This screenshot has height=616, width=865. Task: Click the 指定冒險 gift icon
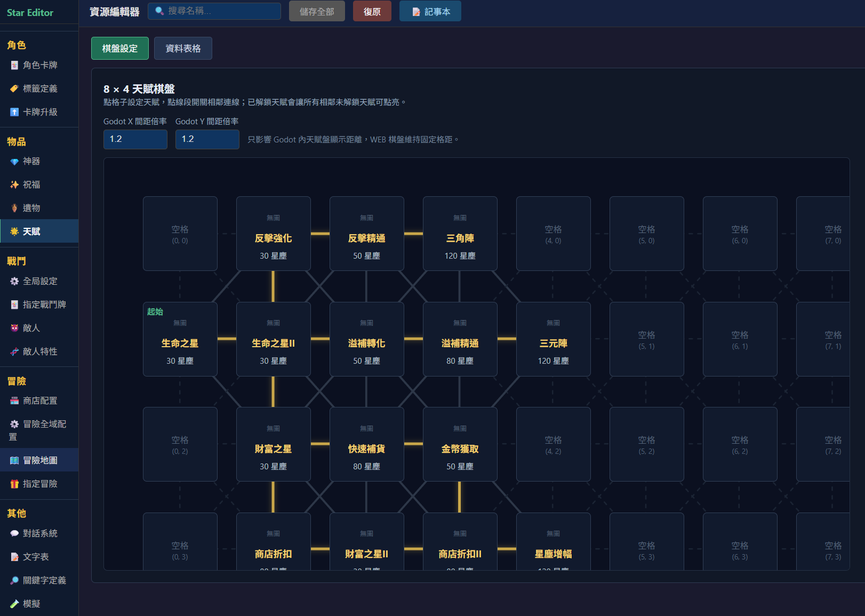[14, 484]
